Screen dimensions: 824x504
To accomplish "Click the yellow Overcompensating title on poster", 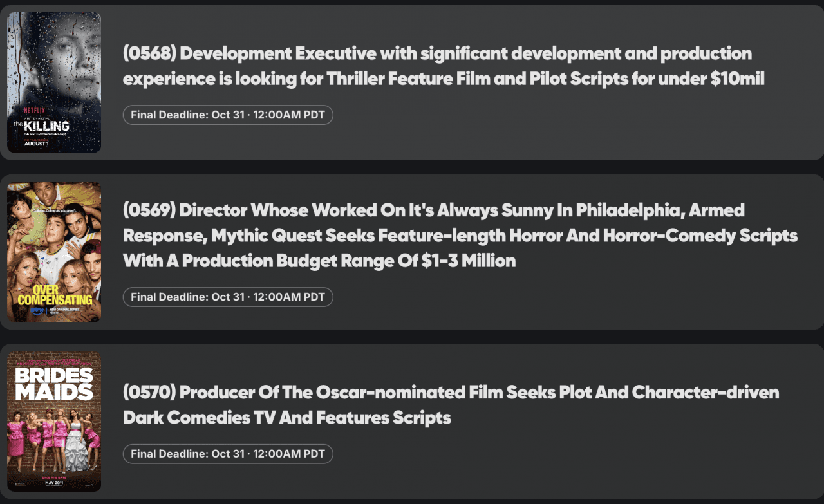I will click(x=55, y=295).
